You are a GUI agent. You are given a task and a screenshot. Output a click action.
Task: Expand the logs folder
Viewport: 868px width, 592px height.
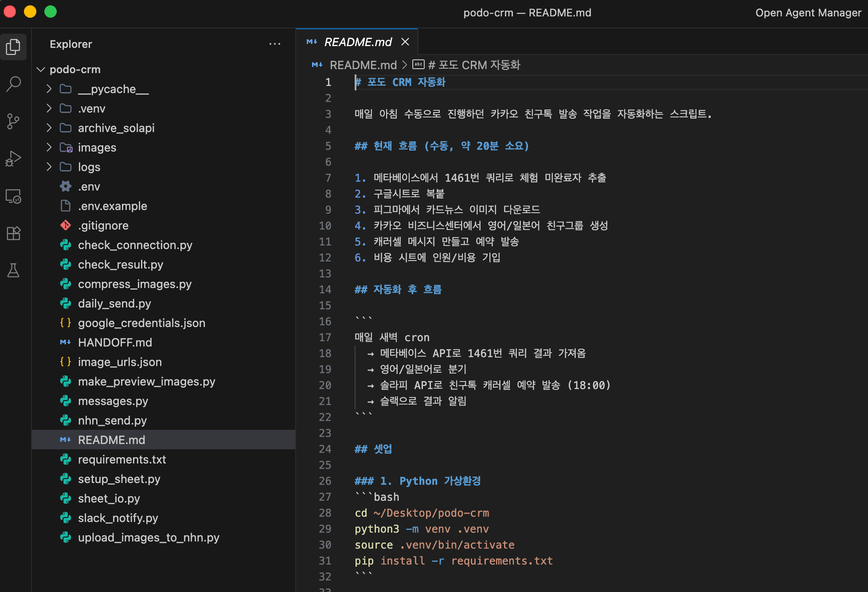pos(164,167)
